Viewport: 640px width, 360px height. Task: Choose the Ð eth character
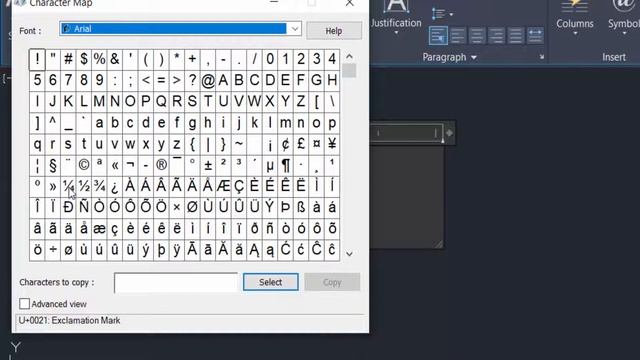pyautogui.click(x=68, y=208)
